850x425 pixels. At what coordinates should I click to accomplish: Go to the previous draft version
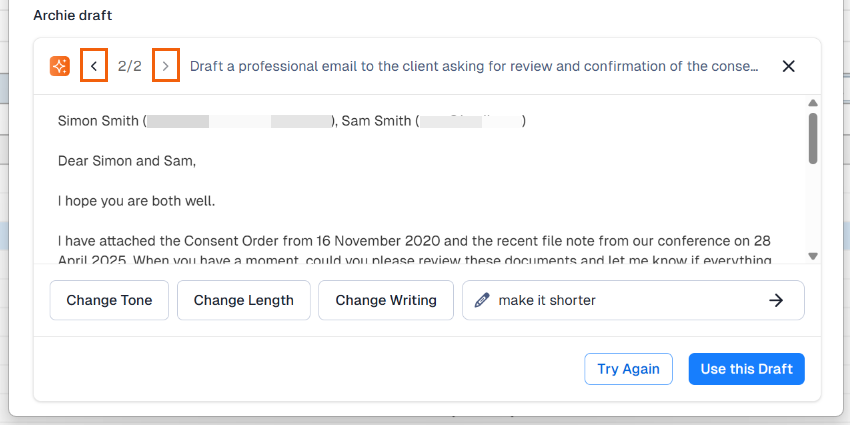(94, 66)
